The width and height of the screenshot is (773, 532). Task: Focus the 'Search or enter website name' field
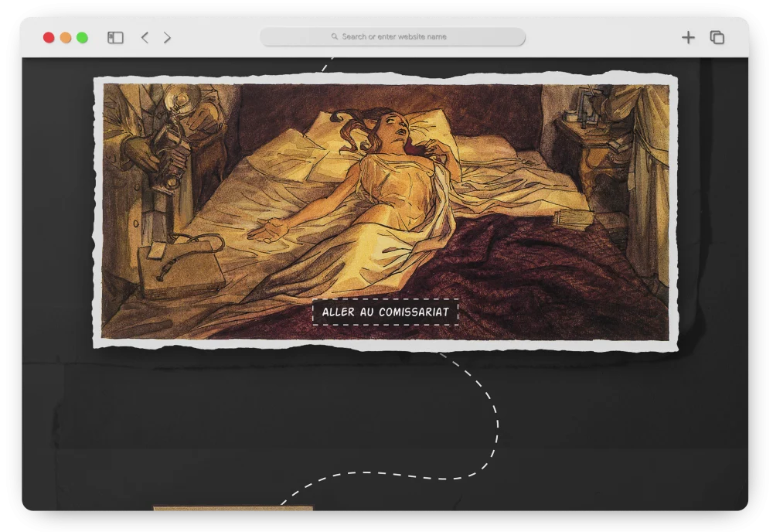393,37
